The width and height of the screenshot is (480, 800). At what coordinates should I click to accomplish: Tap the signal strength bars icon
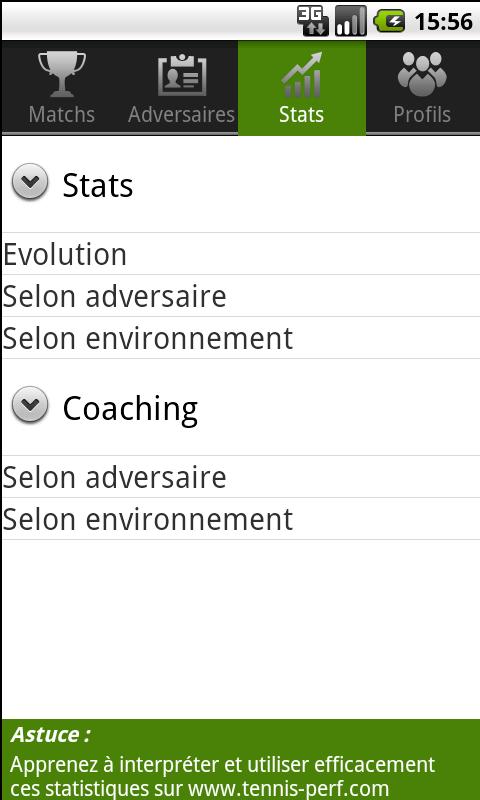351,21
